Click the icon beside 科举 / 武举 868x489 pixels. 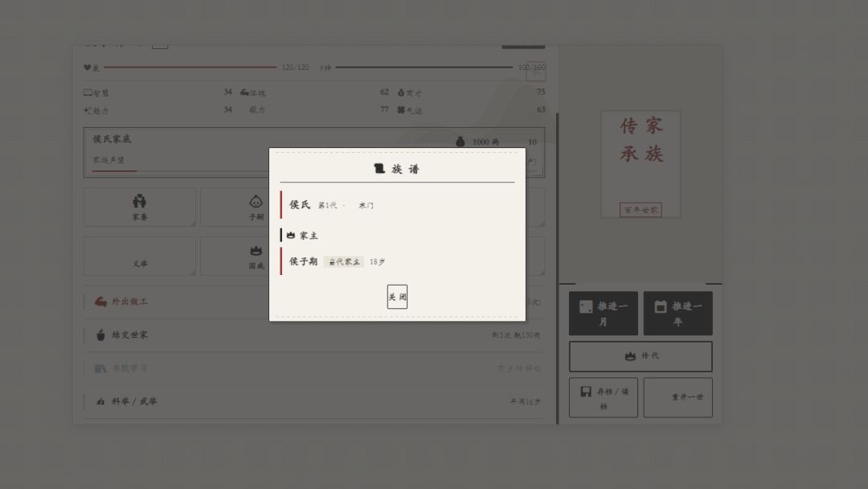(100, 401)
